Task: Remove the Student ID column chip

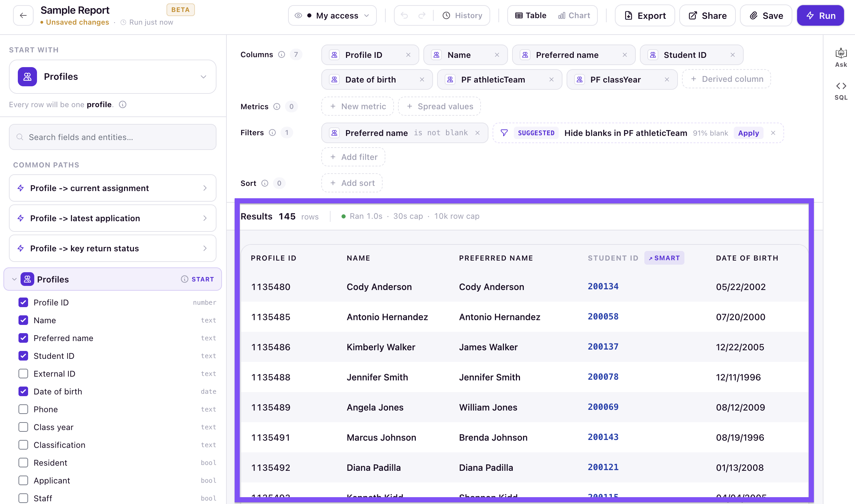Action: point(733,55)
